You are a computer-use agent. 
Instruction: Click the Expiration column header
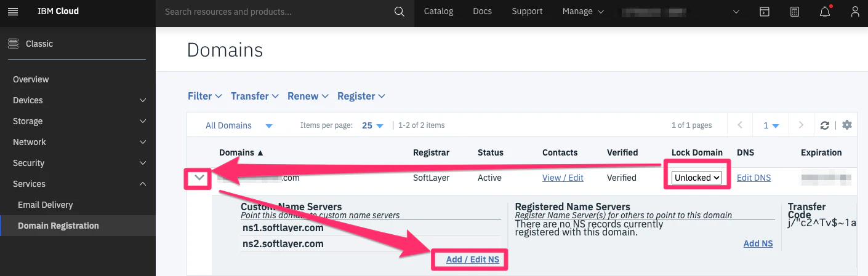[x=821, y=152]
